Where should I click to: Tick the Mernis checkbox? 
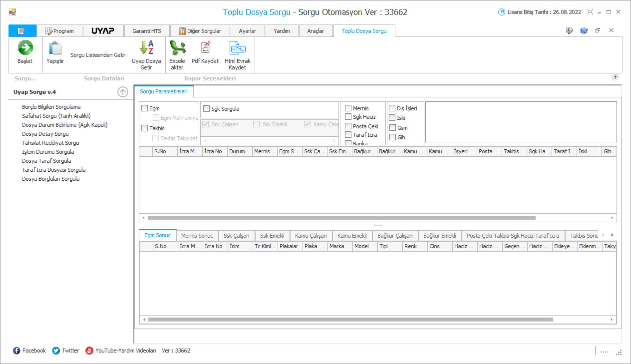pyautogui.click(x=348, y=108)
